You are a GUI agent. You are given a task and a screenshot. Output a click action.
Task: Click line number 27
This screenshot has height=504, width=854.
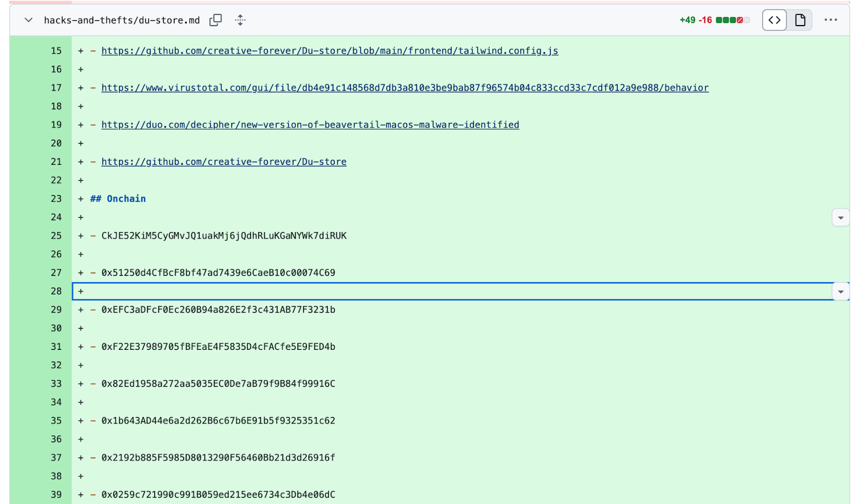pos(56,273)
